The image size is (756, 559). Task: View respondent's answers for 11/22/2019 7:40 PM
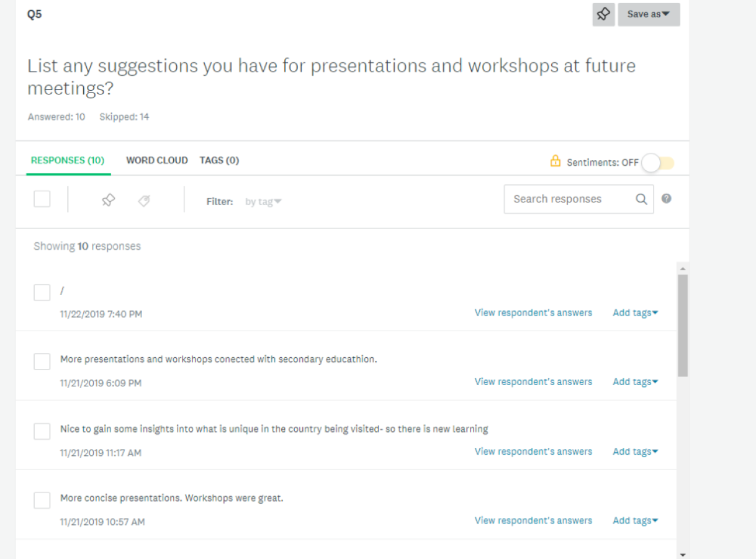coord(533,312)
